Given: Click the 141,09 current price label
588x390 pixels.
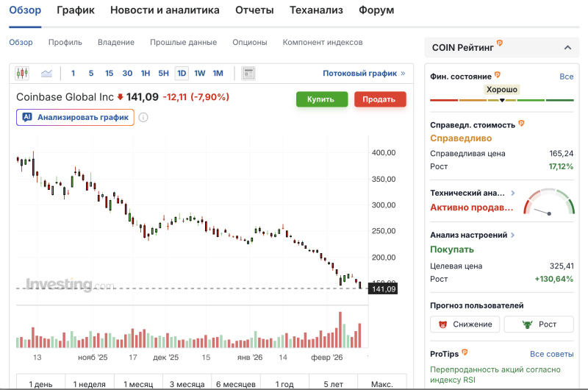Looking at the screenshot, I should 383,288.
